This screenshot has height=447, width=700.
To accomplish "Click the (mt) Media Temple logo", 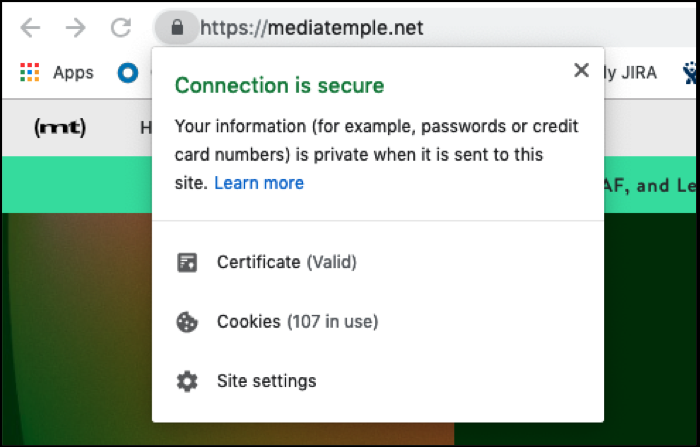I will (x=60, y=128).
